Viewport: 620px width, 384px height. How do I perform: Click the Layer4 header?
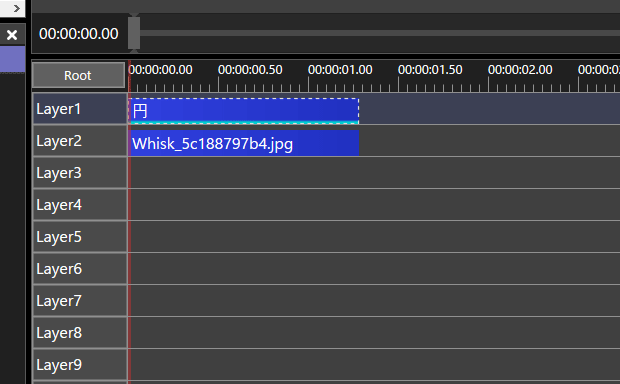[79, 205]
